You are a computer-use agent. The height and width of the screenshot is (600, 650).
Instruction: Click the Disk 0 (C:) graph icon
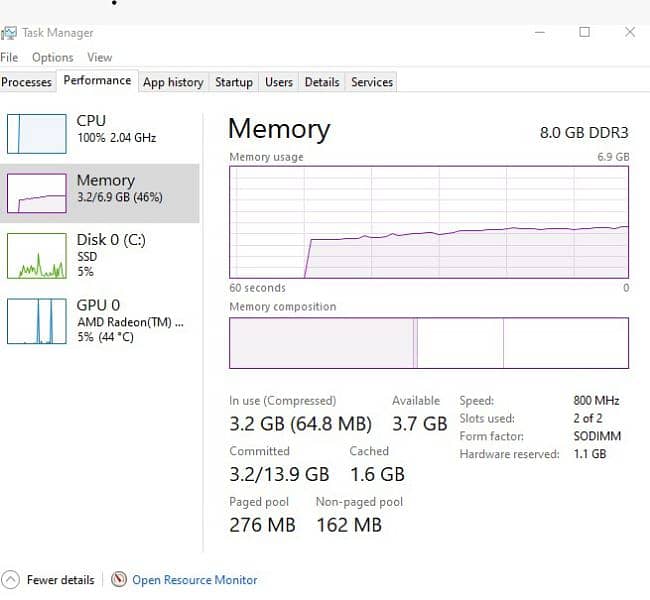[36, 256]
